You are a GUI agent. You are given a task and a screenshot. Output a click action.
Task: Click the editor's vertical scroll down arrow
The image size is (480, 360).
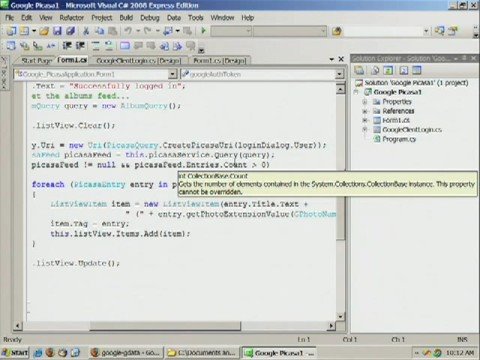pos(340,316)
